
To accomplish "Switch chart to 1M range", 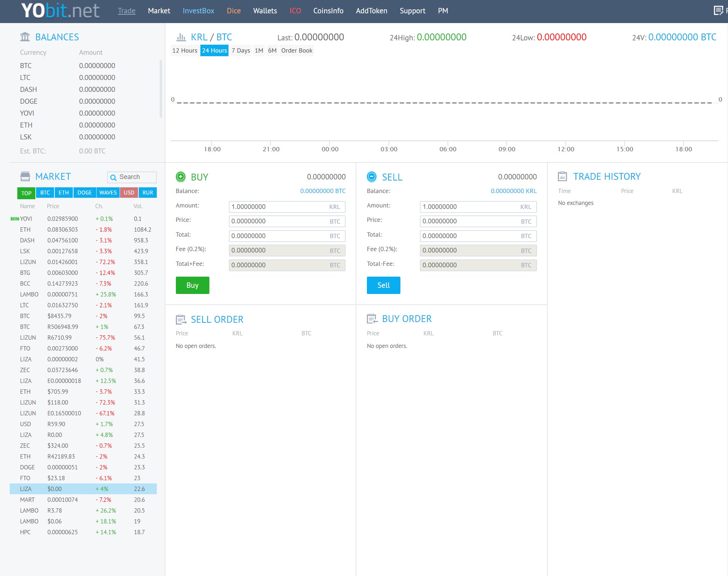I will pos(259,50).
